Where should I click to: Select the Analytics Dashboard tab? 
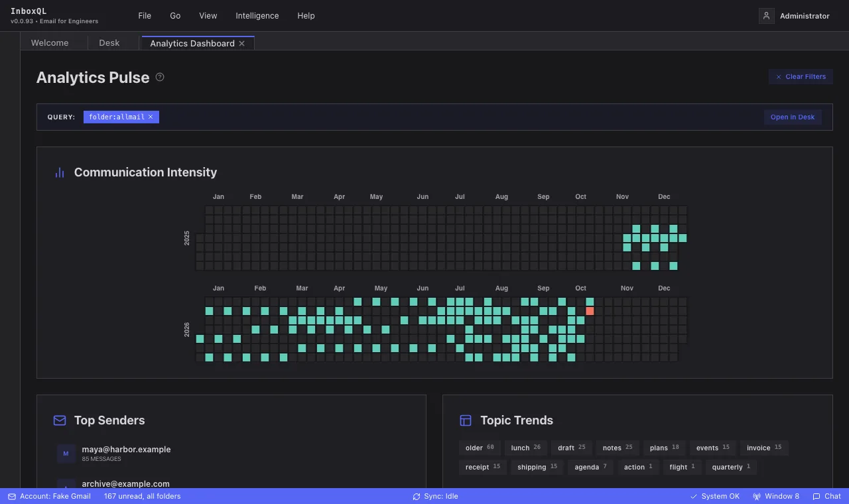(x=192, y=43)
